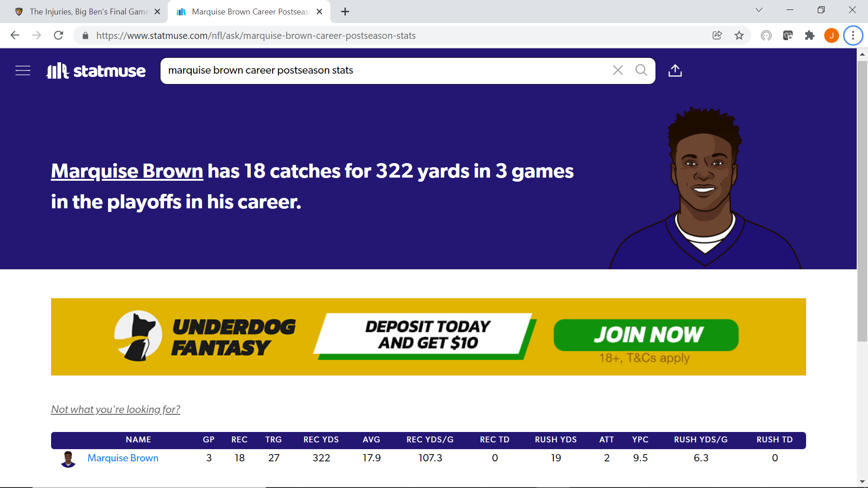Image resolution: width=868 pixels, height=488 pixels.
Task: Select the 19 rush yards cell
Action: pos(556,458)
